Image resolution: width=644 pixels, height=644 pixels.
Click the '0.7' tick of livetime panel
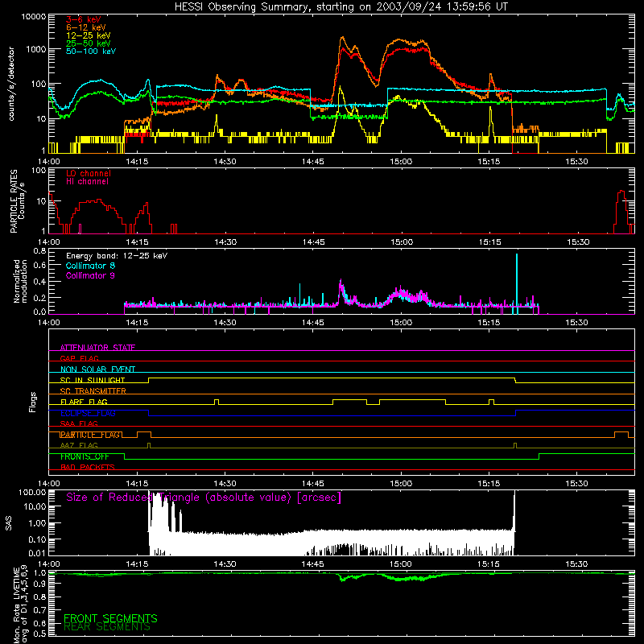click(39, 610)
